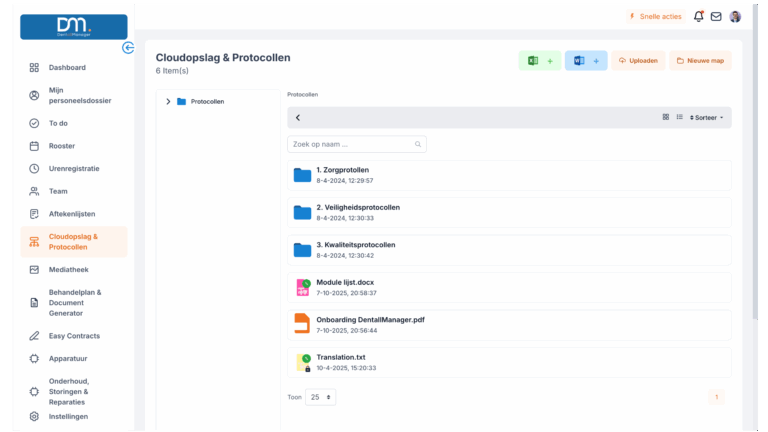This screenshot has height=432, width=768.
Task: Collapse sidebar with the arrow icon
Action: point(128,47)
